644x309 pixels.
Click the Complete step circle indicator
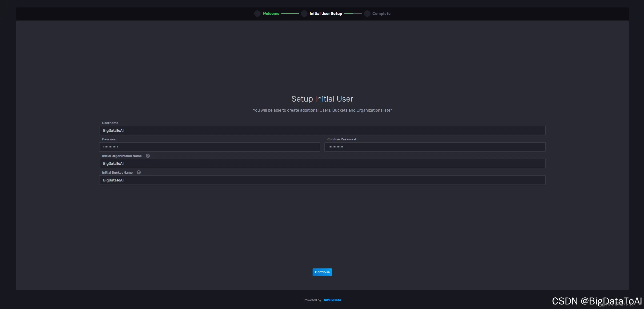[x=367, y=14]
